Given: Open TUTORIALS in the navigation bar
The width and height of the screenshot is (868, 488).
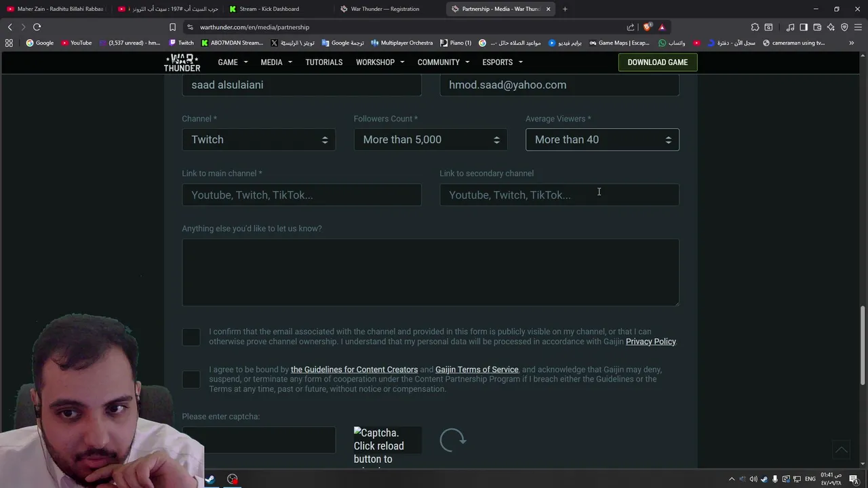Looking at the screenshot, I should (324, 62).
